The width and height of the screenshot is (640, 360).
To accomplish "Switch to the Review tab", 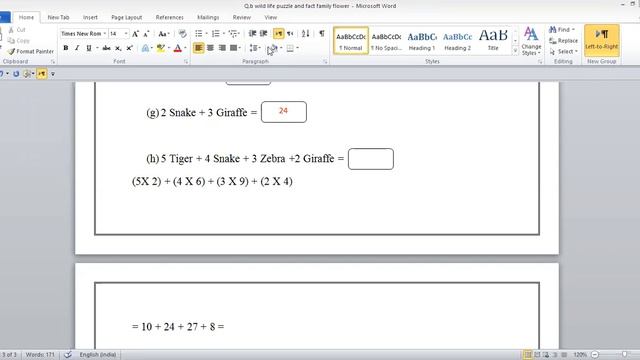I will point(242,18).
